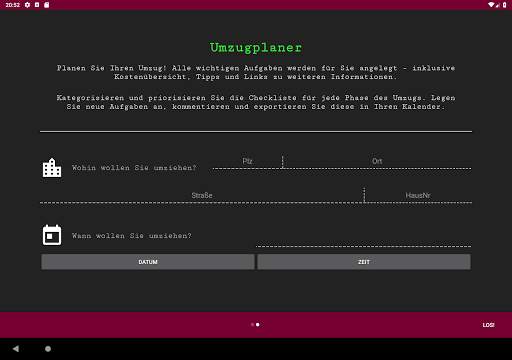This screenshot has width=512, height=360.
Task: Select the HausNr house number field
Action: click(x=418, y=196)
